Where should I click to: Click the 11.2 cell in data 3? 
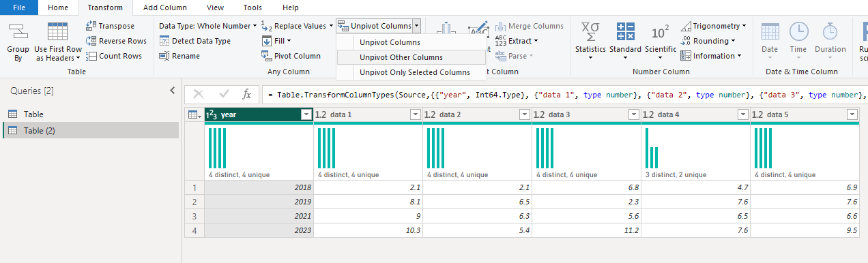coord(586,230)
